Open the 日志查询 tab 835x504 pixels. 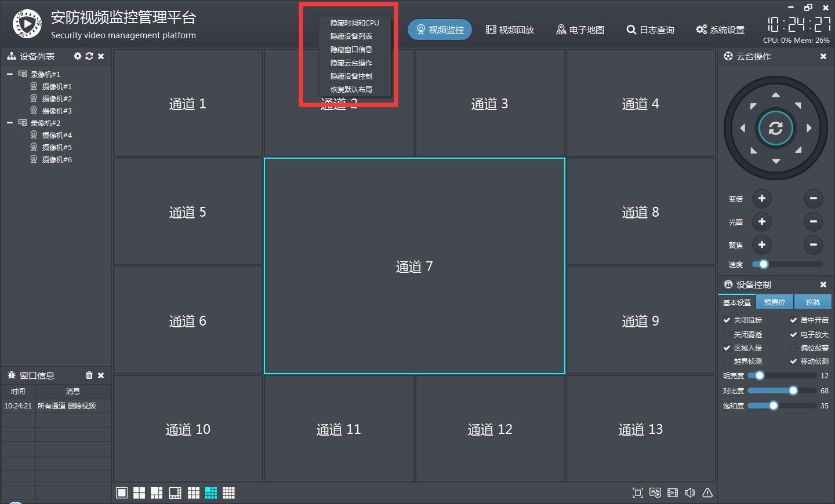[650, 30]
